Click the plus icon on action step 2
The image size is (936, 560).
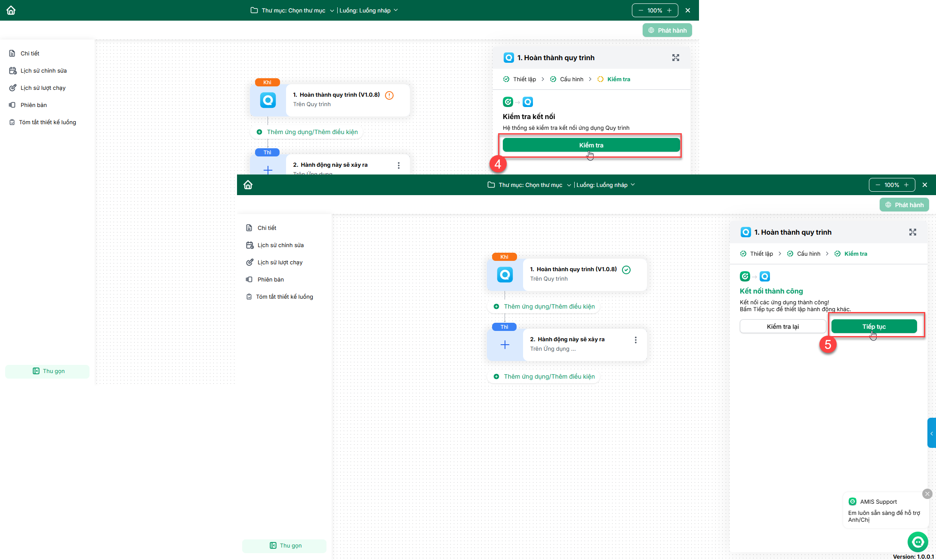click(x=505, y=345)
